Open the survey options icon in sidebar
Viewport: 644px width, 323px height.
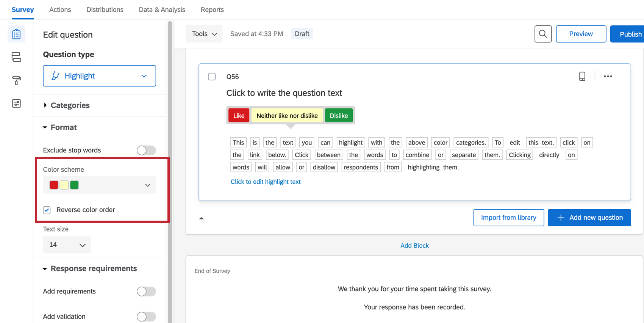point(16,103)
